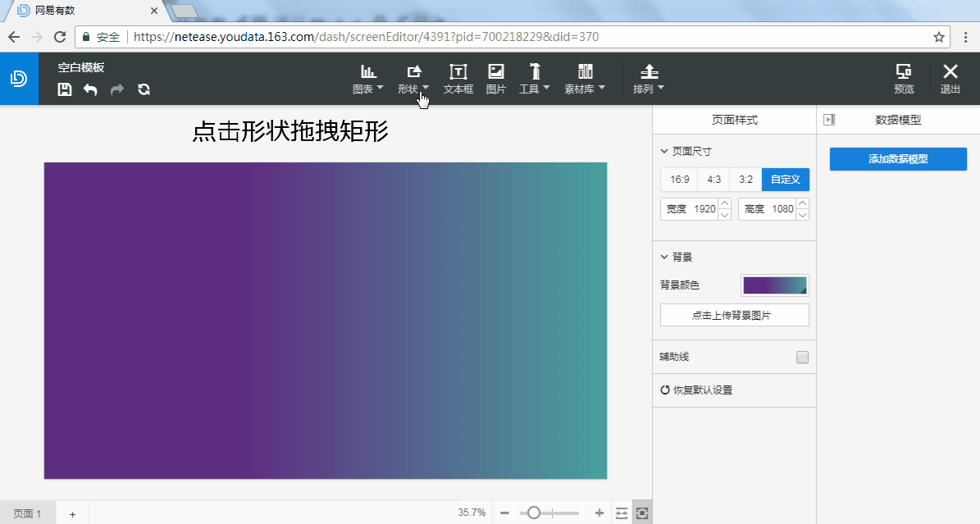This screenshot has height=524, width=980.
Task: Enable the 辅助线 guides checkbox
Action: click(x=803, y=357)
